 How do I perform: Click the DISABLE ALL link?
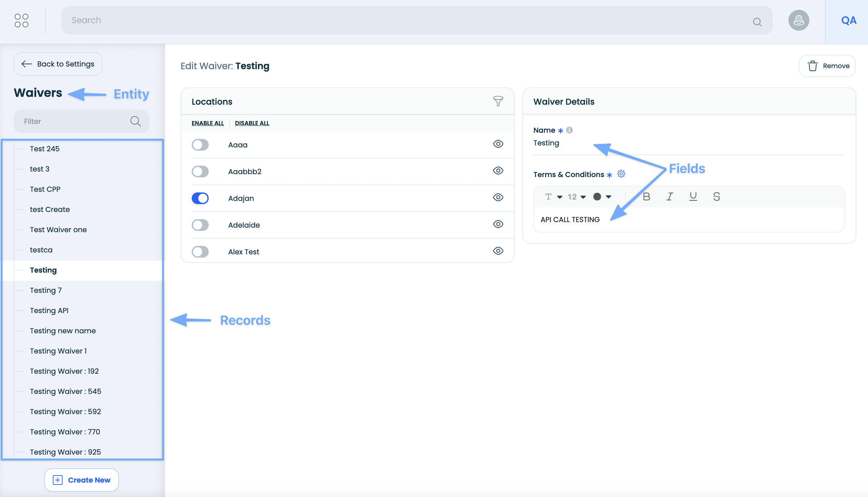click(x=252, y=123)
